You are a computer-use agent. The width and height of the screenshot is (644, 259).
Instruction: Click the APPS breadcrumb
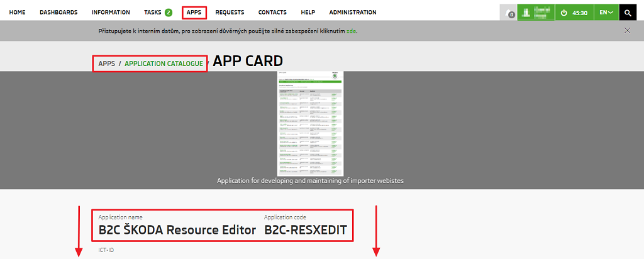pyautogui.click(x=107, y=63)
